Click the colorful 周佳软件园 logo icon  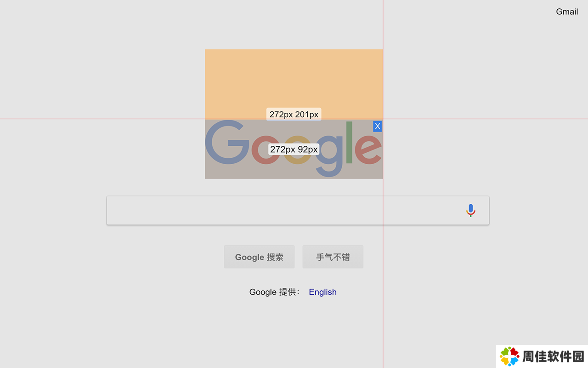click(x=509, y=356)
